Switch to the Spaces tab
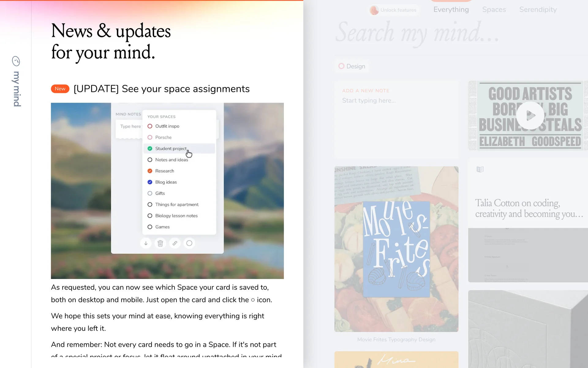Viewport: 588px width, 368px height. click(494, 10)
